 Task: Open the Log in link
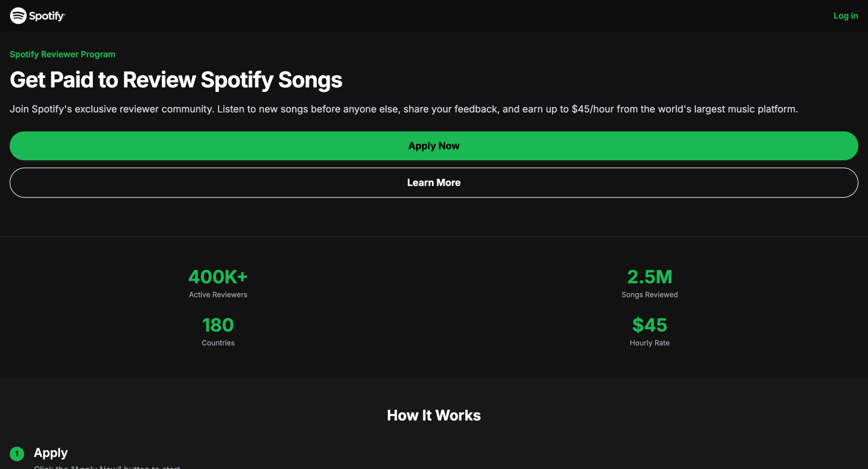845,16
